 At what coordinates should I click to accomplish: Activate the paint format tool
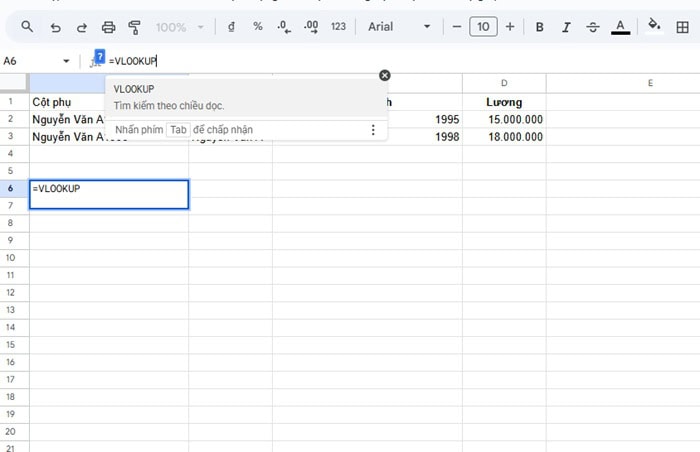tap(135, 27)
